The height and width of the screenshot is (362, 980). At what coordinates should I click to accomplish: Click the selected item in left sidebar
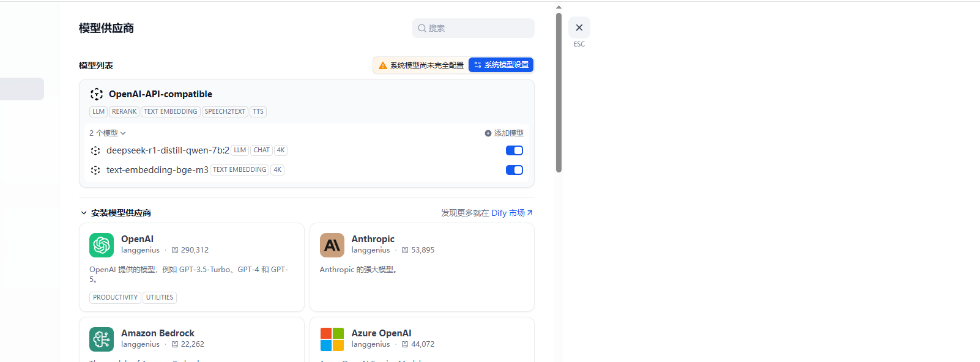pos(22,89)
